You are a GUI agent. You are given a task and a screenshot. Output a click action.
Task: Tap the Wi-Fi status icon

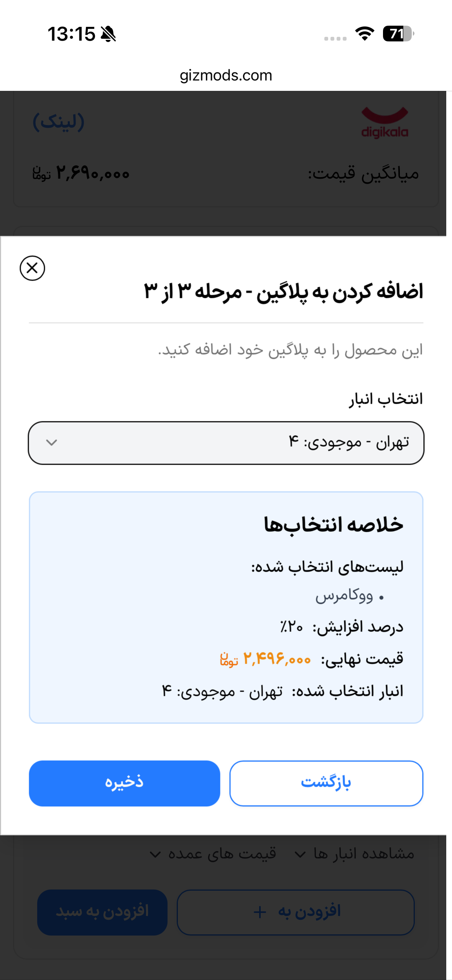(x=365, y=34)
